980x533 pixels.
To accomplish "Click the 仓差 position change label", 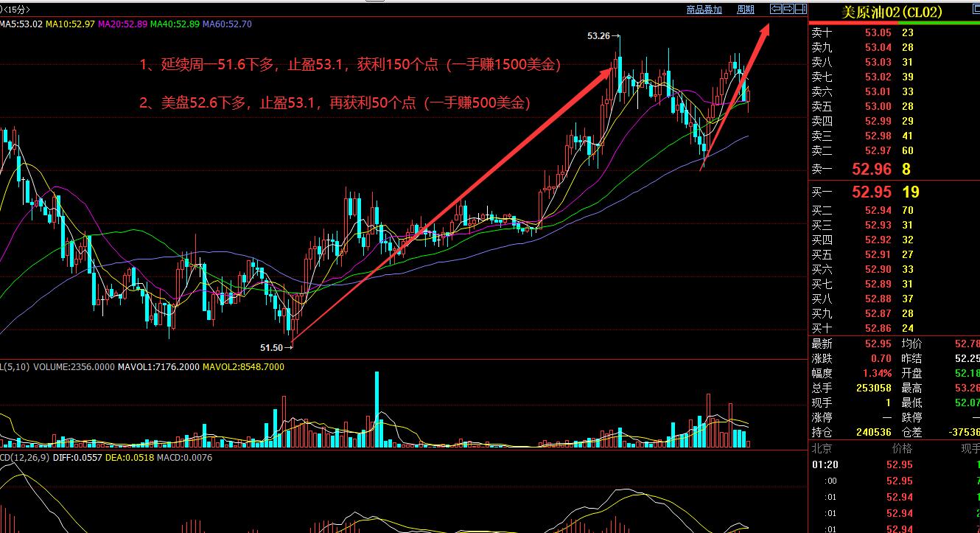I will point(911,432).
